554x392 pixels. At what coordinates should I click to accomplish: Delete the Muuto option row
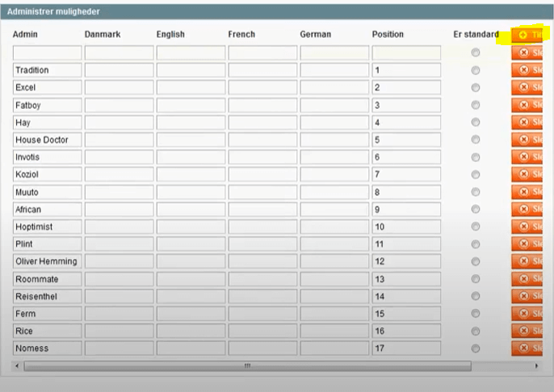[527, 192]
